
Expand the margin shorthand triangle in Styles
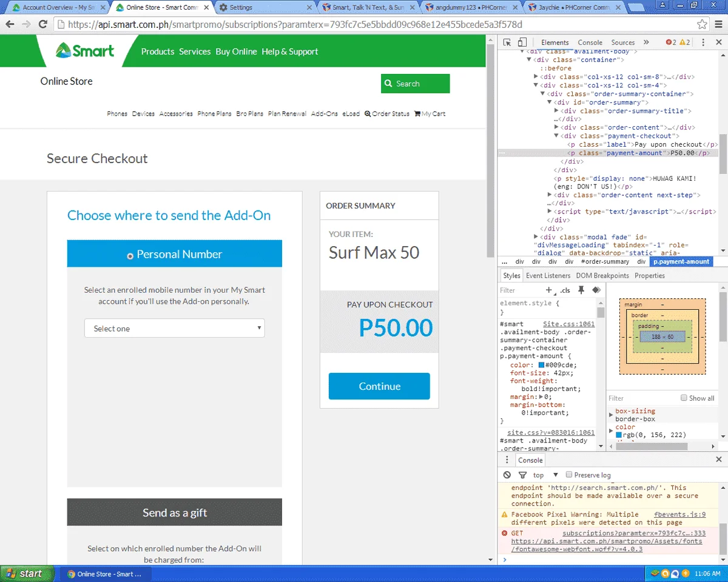point(541,397)
